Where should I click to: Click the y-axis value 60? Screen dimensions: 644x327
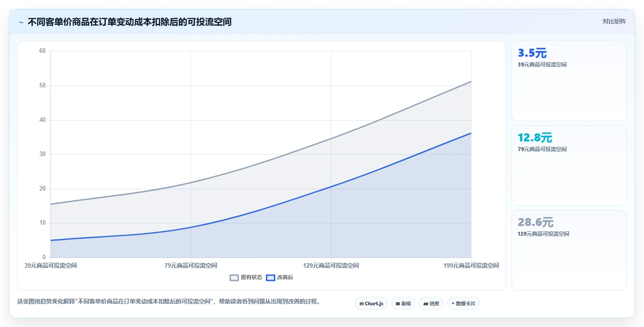43,51
